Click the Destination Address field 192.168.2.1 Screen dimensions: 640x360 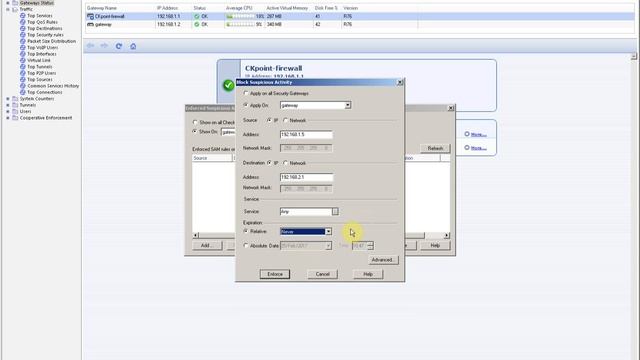tap(306, 177)
